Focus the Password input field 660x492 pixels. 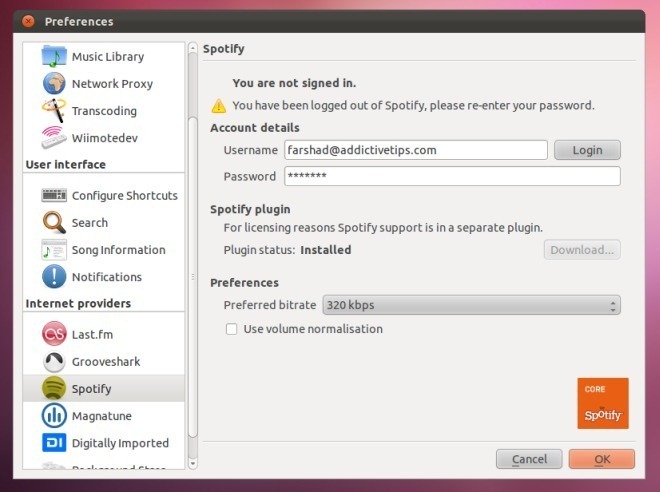(452, 176)
